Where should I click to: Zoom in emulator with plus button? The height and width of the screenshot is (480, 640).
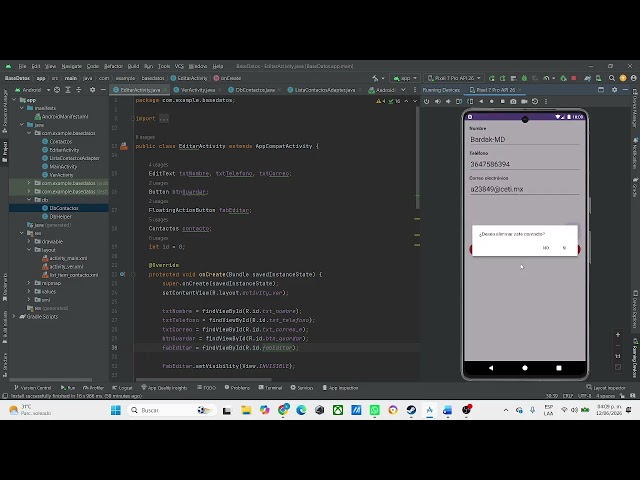pos(618,334)
